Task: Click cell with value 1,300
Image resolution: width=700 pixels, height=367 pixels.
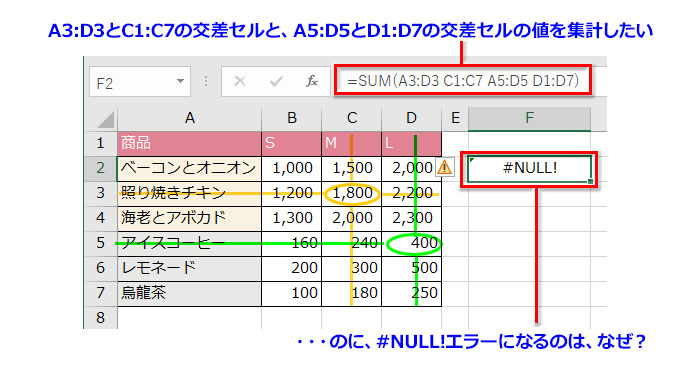Action: point(292,218)
